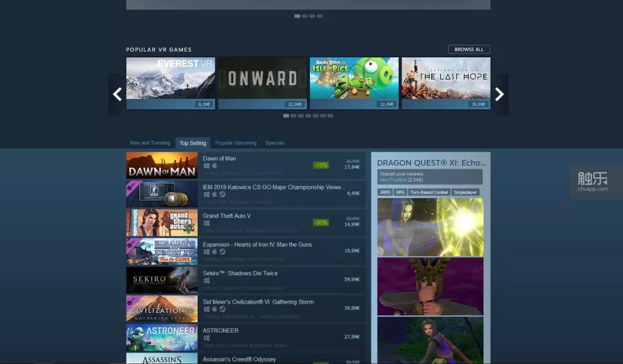The width and height of the screenshot is (623, 364).
Task: View second Dragon Quest XI screenshot
Action: pos(430,287)
